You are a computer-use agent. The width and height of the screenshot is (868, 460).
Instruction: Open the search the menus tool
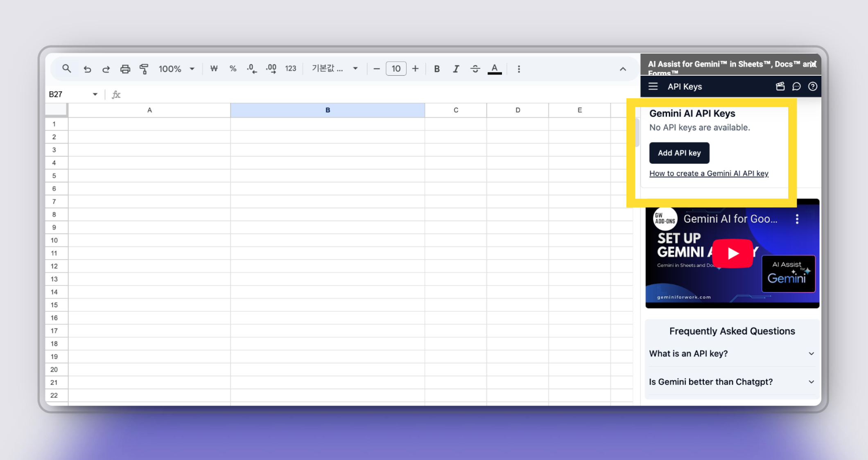coord(66,69)
